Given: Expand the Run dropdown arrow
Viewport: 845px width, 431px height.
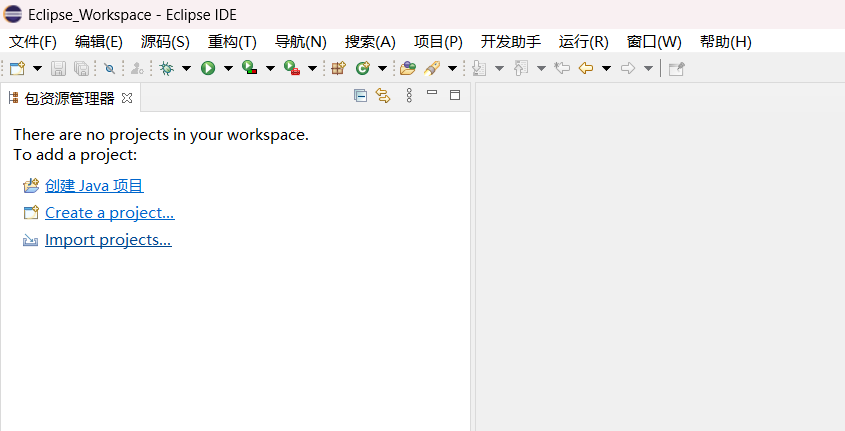Looking at the screenshot, I should point(228,68).
